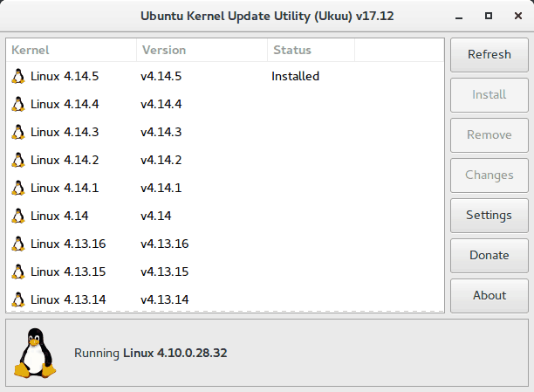Screen dimensions: 534x392
Task: Click the penguin icon for Linux 4.14.4
Action: pos(17,104)
